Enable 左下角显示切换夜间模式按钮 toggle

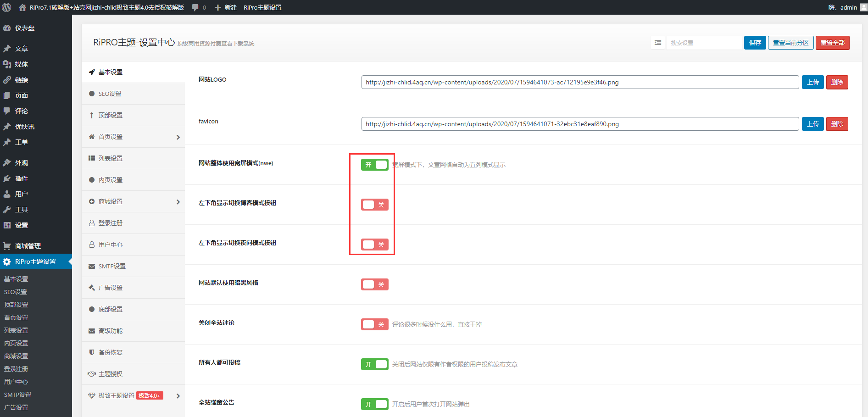click(x=375, y=244)
